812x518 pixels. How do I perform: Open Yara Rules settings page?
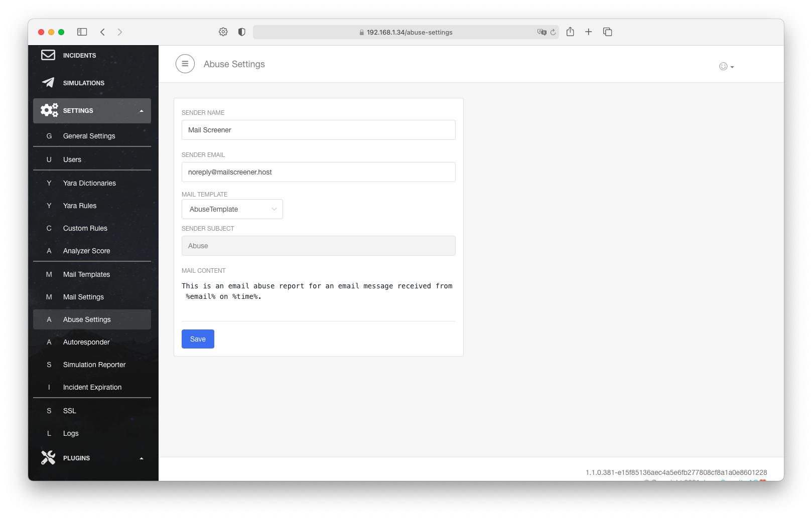pyautogui.click(x=80, y=206)
